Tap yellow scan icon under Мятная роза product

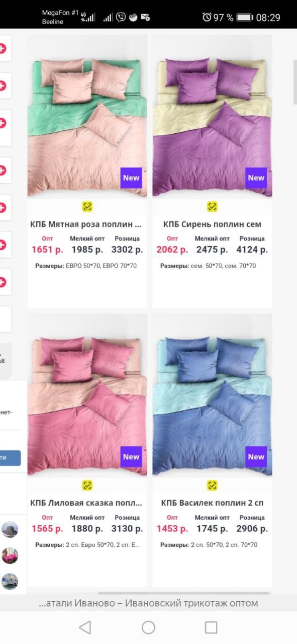coord(87,206)
